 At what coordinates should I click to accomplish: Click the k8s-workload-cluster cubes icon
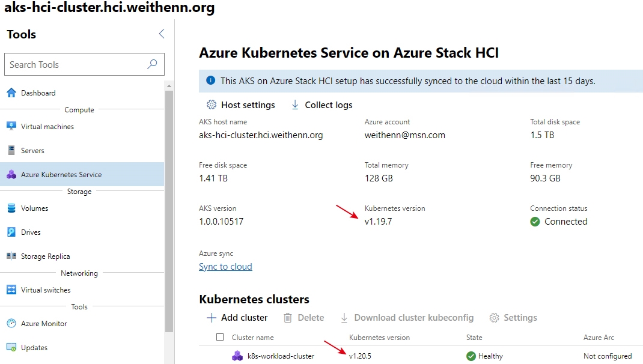tap(237, 356)
